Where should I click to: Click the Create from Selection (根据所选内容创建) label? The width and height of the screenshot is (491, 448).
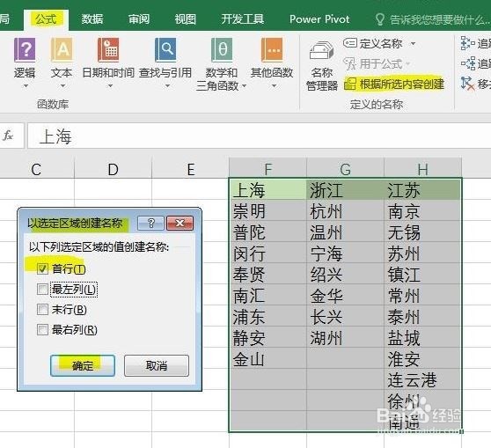[x=402, y=84]
